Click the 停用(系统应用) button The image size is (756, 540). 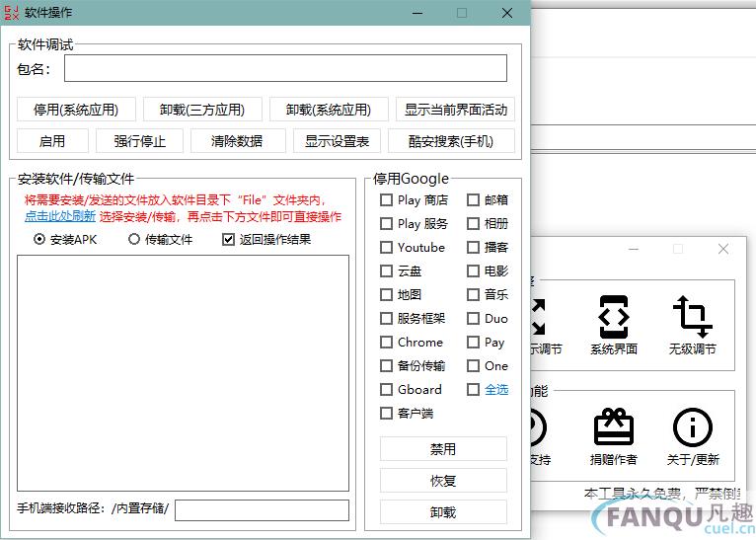click(x=76, y=110)
